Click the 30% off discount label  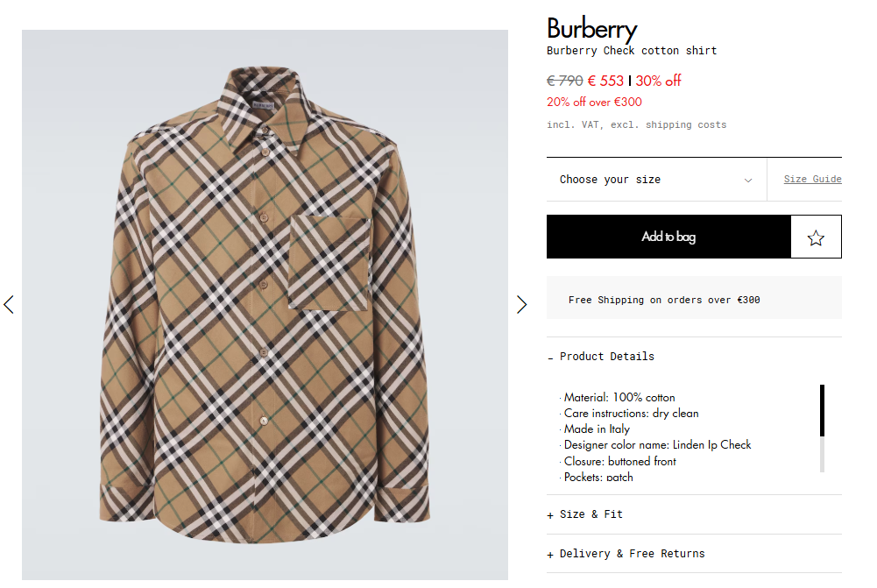(658, 81)
